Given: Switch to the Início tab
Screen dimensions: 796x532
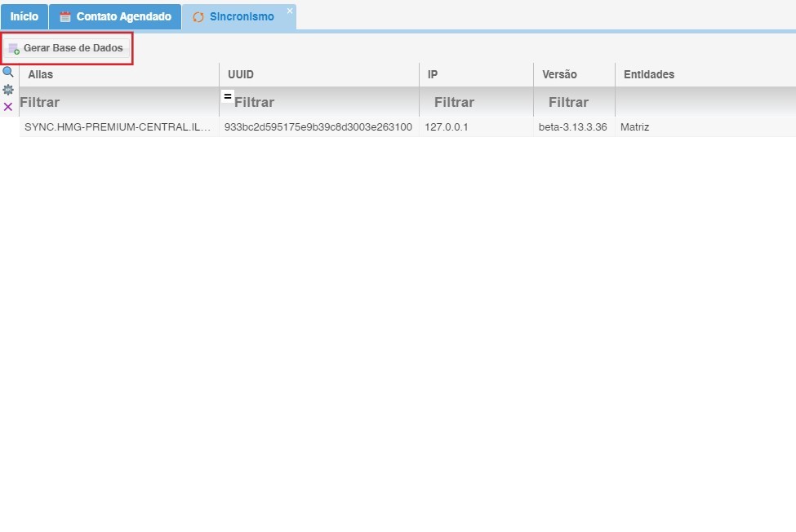Looking at the screenshot, I should (24, 17).
